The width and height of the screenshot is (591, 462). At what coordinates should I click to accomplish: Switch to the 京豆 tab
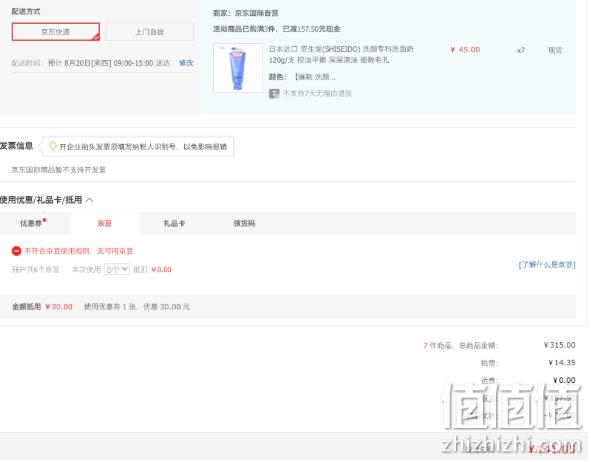(x=105, y=223)
